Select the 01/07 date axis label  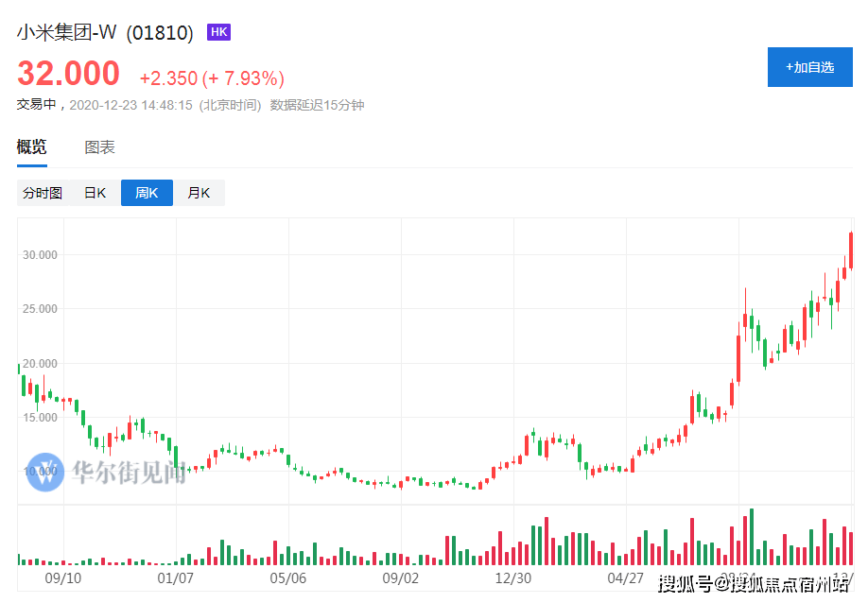pyautogui.click(x=176, y=577)
